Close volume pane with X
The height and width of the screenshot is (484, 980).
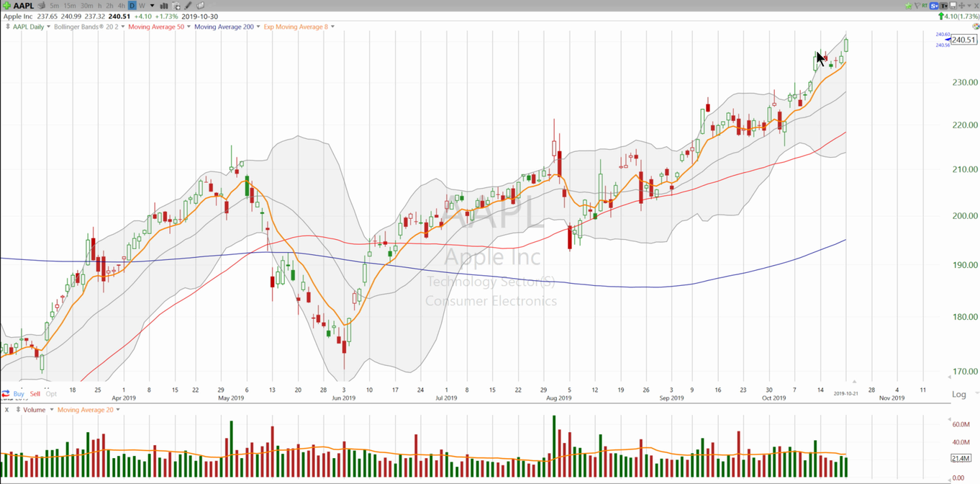point(6,410)
